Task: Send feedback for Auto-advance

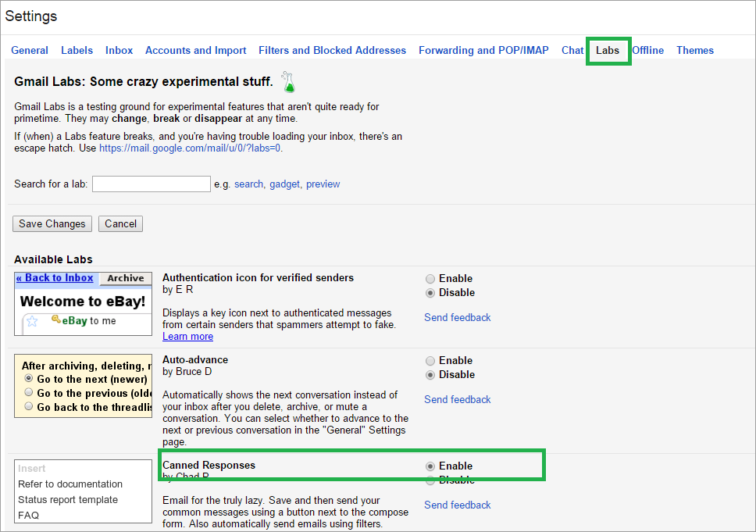Action: (457, 399)
